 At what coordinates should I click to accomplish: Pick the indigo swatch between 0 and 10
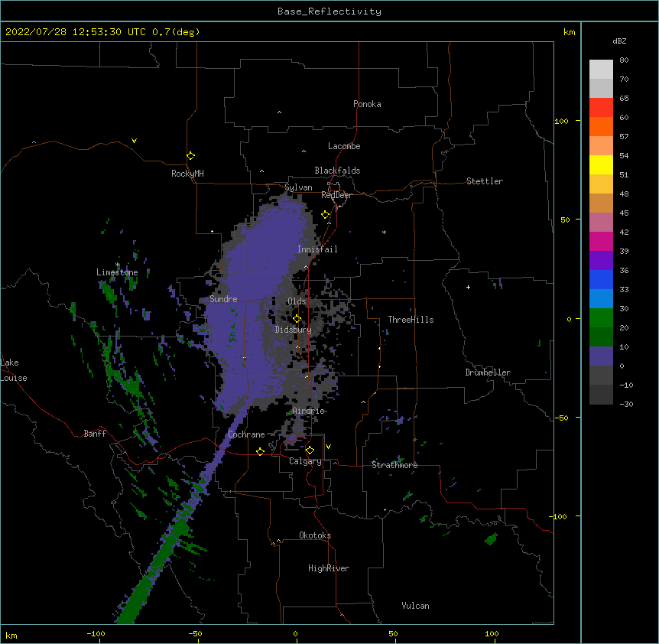601,356
